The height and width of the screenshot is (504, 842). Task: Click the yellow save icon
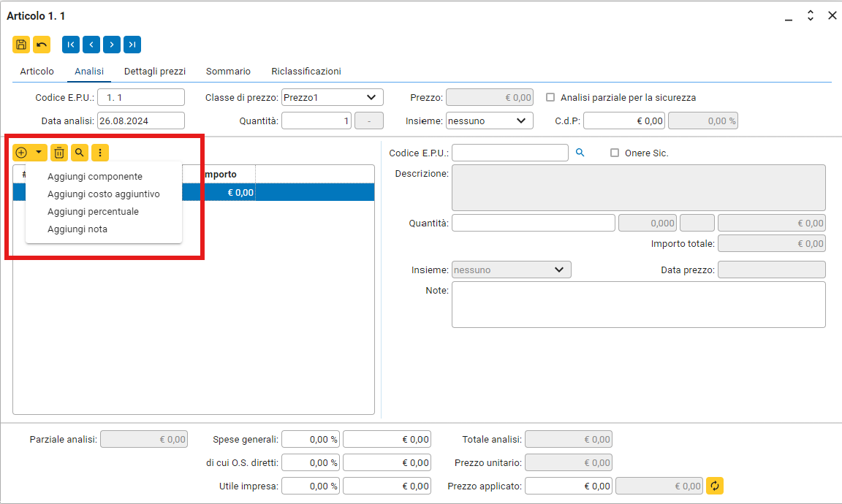point(21,45)
